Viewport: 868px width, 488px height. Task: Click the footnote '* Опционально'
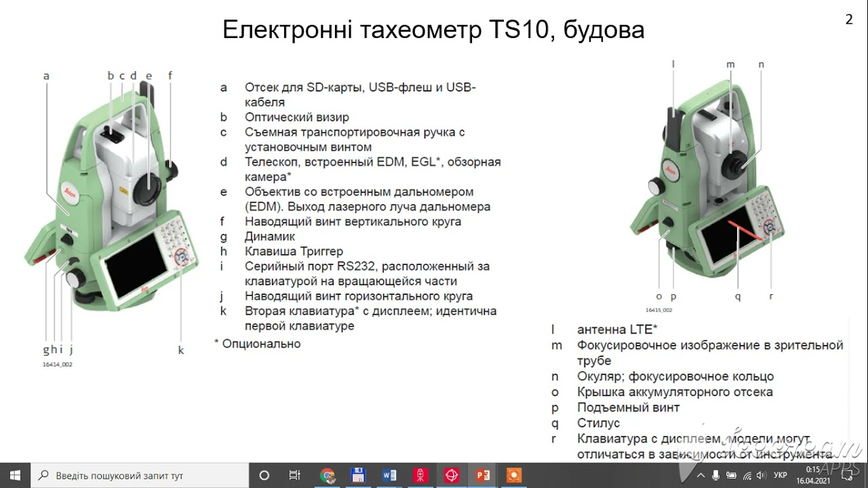point(258,344)
